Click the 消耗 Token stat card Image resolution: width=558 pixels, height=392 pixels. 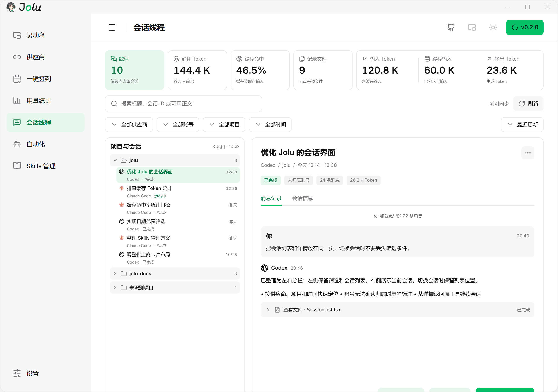point(197,70)
